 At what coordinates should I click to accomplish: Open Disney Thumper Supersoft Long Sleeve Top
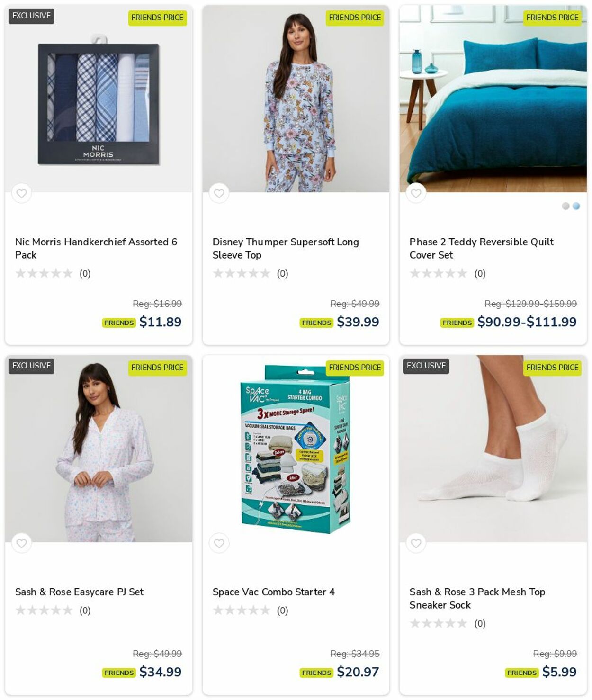(286, 248)
